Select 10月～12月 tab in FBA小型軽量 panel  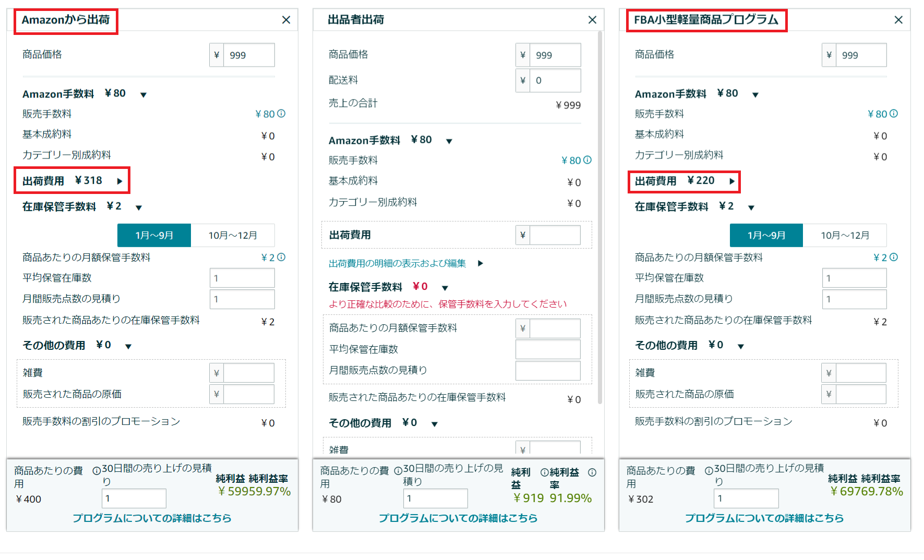pos(845,235)
